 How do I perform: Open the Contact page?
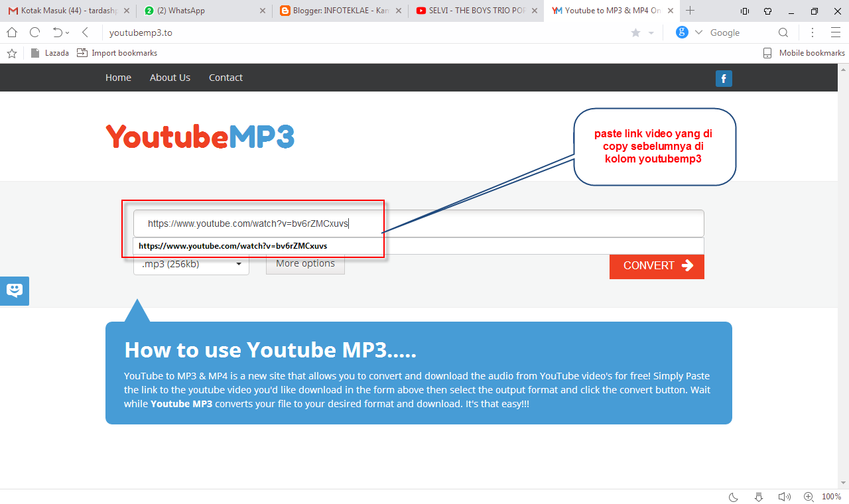(x=226, y=78)
